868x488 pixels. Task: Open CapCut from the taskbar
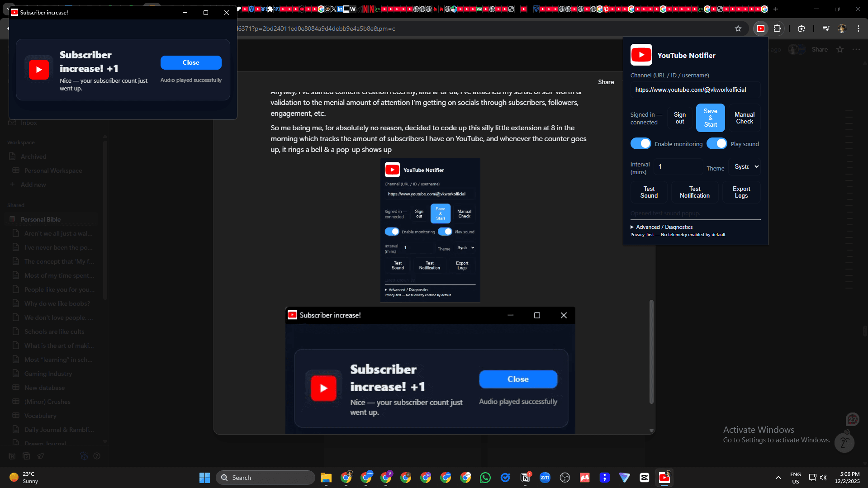[x=645, y=478]
